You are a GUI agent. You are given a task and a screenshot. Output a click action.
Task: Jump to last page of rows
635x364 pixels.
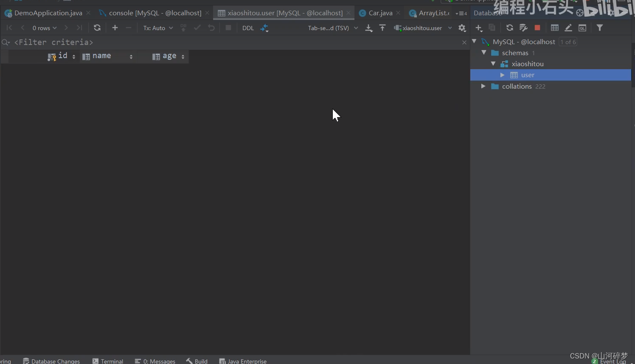click(79, 28)
